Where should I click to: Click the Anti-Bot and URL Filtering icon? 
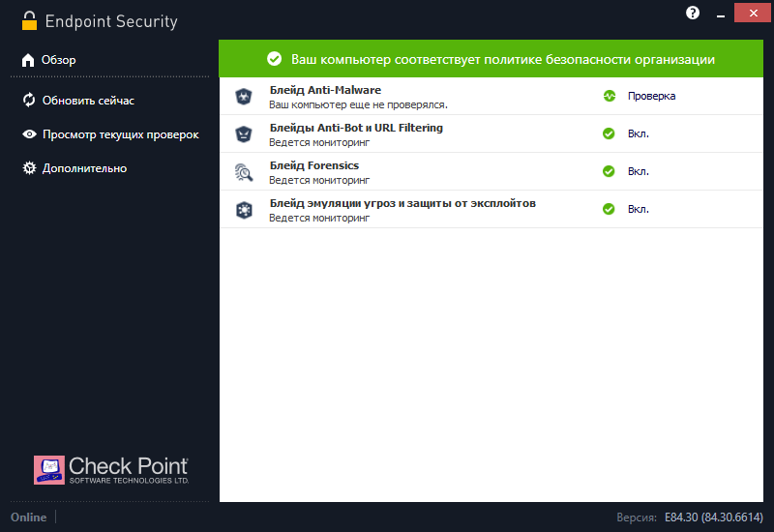click(x=243, y=133)
